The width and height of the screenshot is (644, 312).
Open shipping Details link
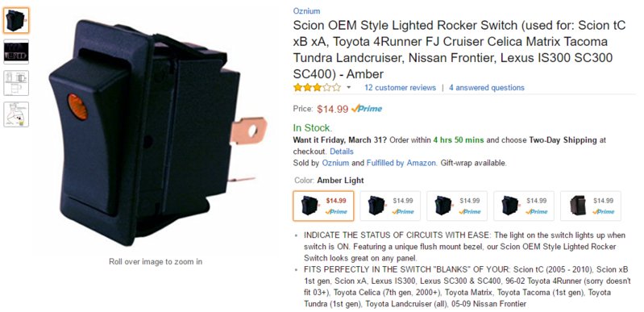[341, 152]
